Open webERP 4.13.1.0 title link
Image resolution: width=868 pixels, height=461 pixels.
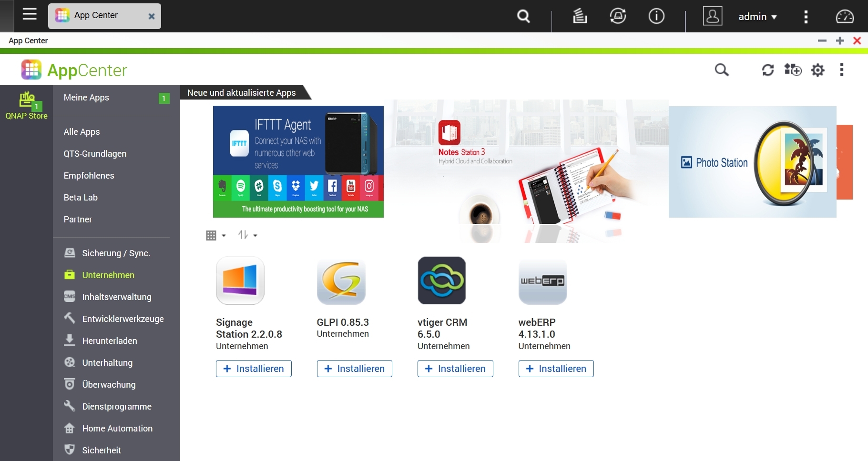[x=537, y=328]
